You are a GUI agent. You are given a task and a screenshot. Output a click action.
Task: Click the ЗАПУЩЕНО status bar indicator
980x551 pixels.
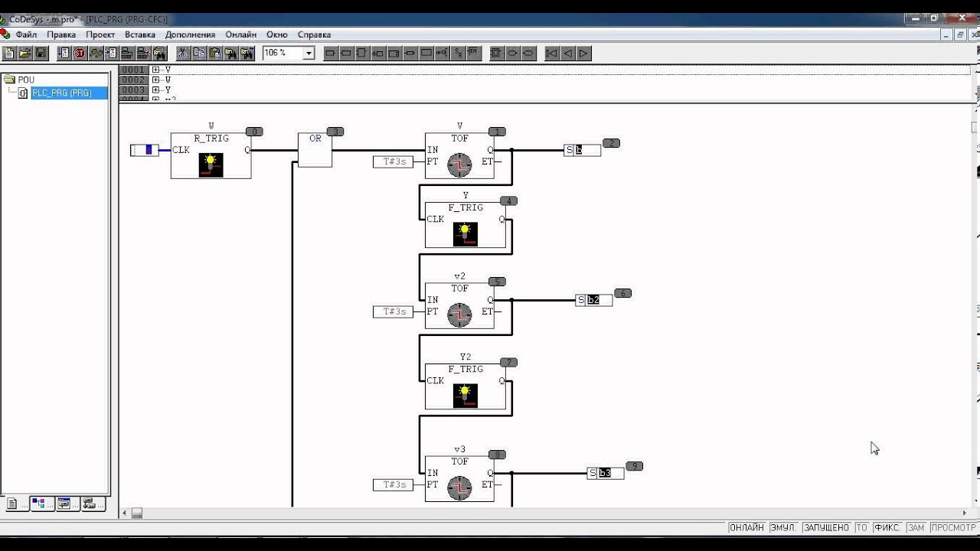[827, 527]
